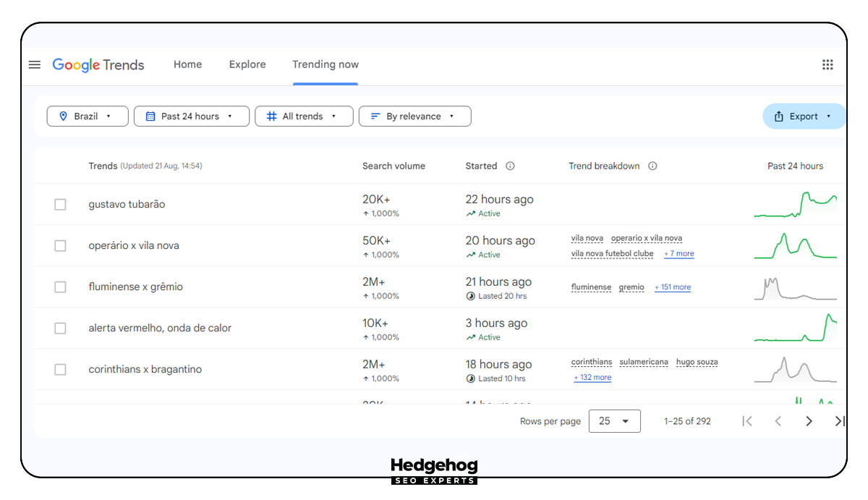Open the Brazil location dropdown
868x500 pixels.
click(88, 116)
